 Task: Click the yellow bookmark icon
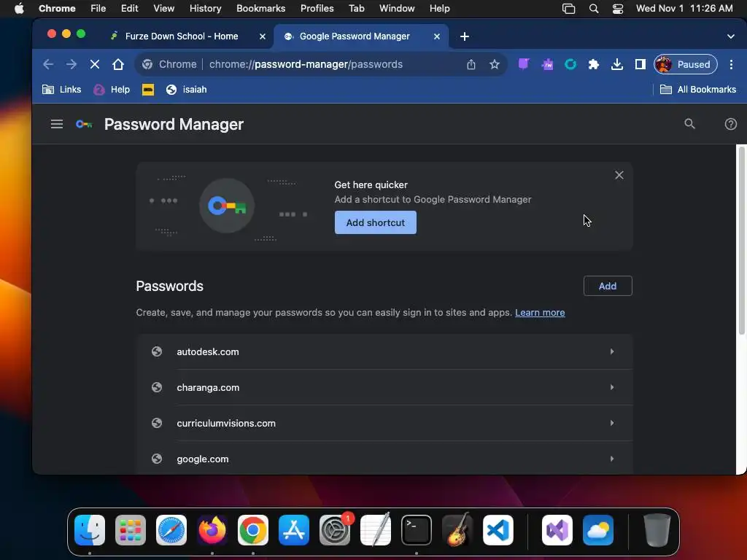point(147,90)
